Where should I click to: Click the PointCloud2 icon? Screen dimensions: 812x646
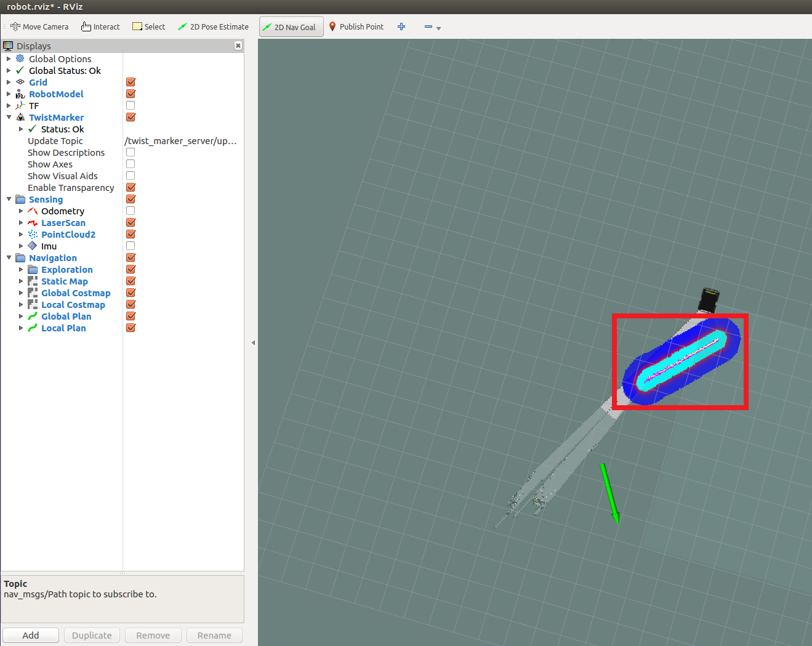(33, 234)
